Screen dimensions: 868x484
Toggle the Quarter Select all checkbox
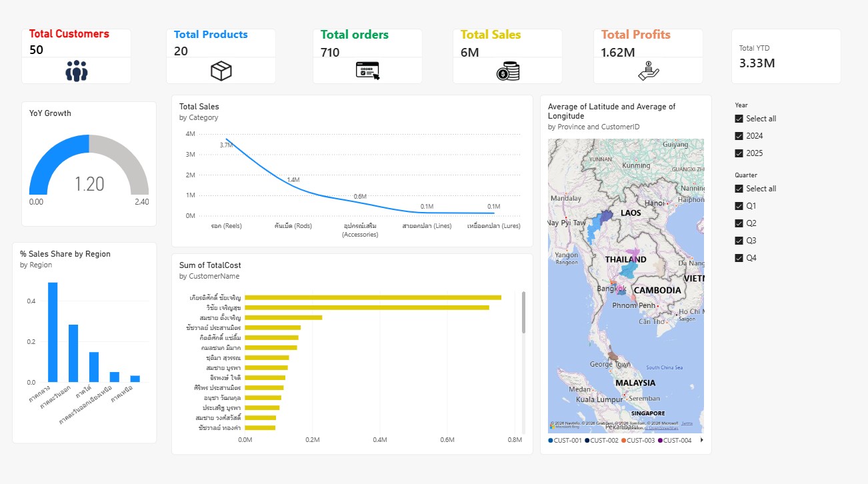point(739,189)
